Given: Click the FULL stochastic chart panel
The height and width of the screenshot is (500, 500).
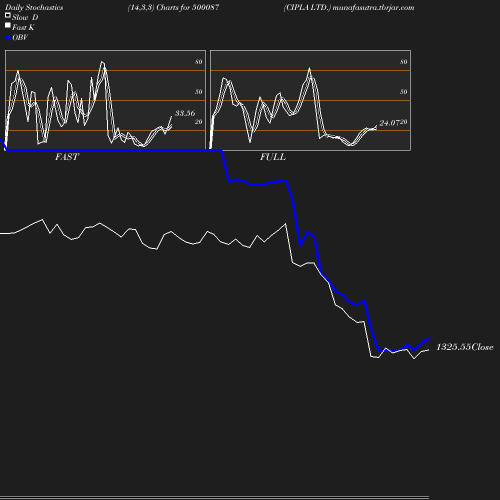Looking at the screenshot, I should 310,100.
